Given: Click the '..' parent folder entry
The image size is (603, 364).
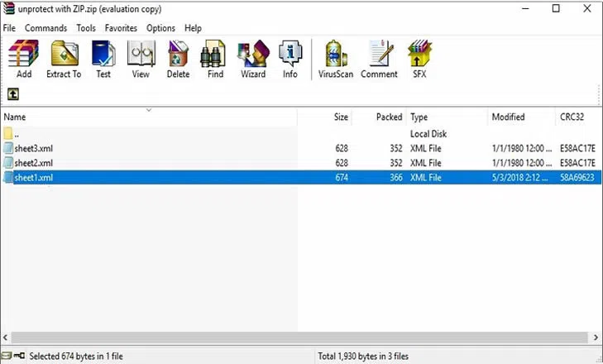Looking at the screenshot, I should pos(17,134).
